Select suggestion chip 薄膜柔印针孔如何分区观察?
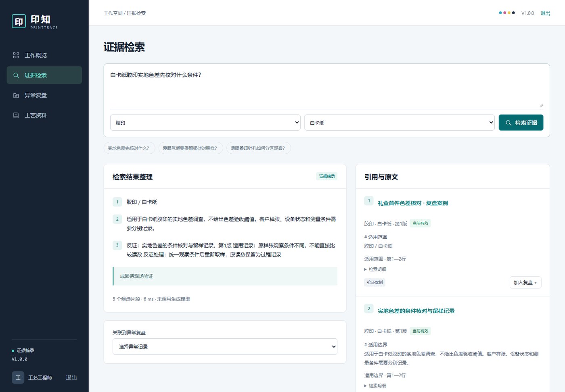This screenshot has height=392, width=565. click(258, 148)
